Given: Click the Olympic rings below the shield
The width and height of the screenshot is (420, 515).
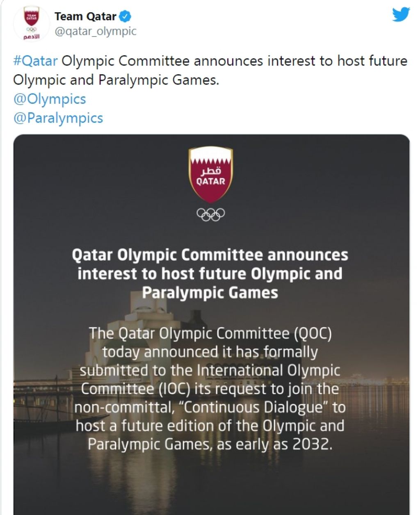Looking at the screenshot, I should 211,214.
